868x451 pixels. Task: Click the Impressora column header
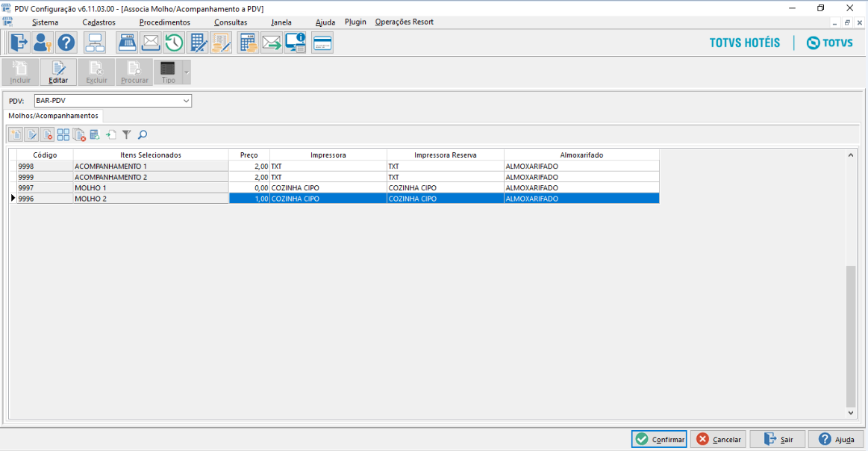click(x=328, y=155)
